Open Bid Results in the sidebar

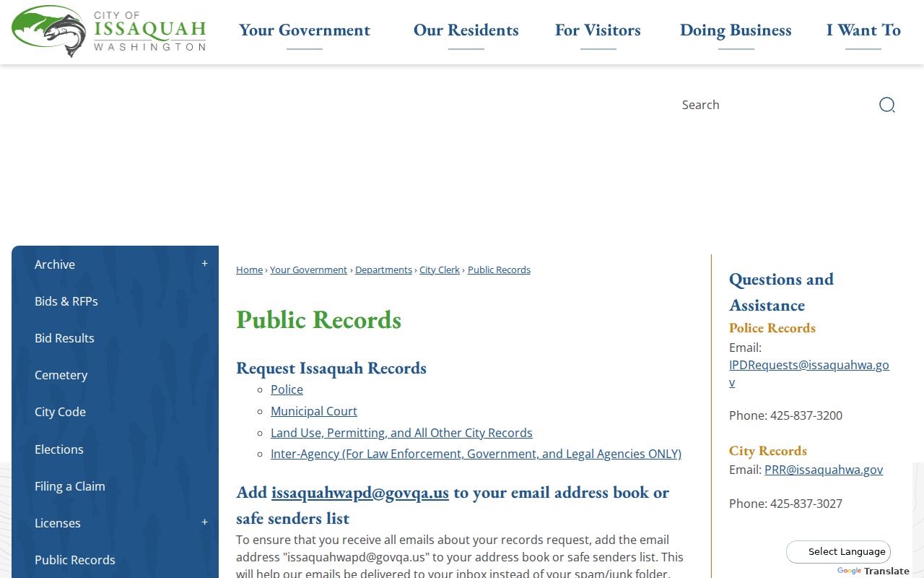coord(64,338)
